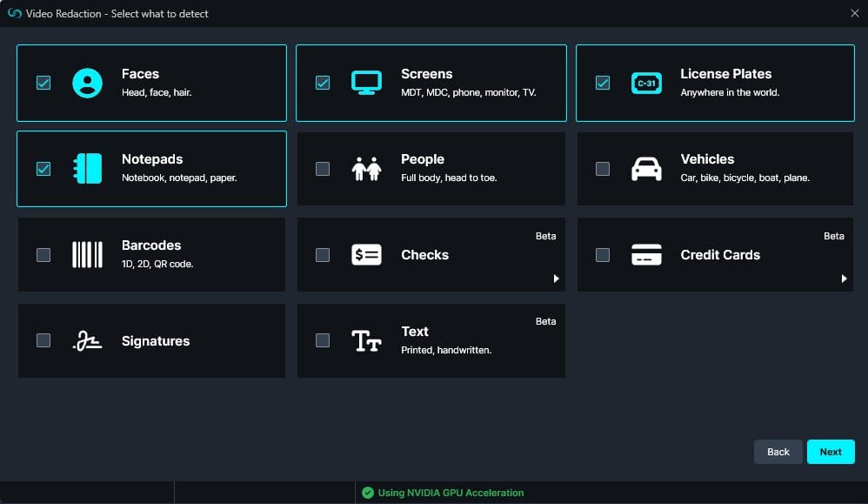
Task: Click the Screens monitor icon
Action: tap(366, 83)
